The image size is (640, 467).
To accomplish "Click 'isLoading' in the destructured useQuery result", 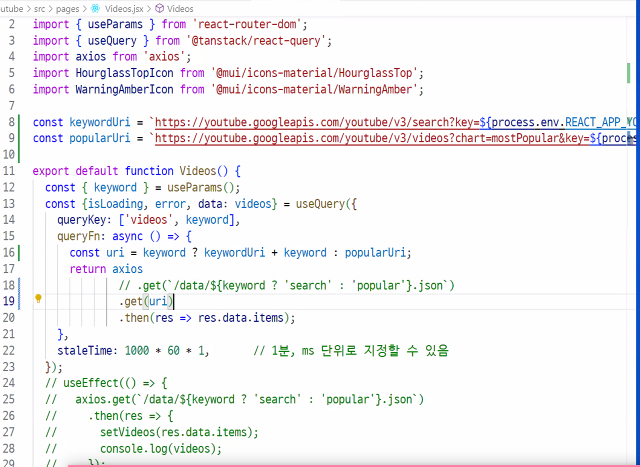I will pos(115,204).
